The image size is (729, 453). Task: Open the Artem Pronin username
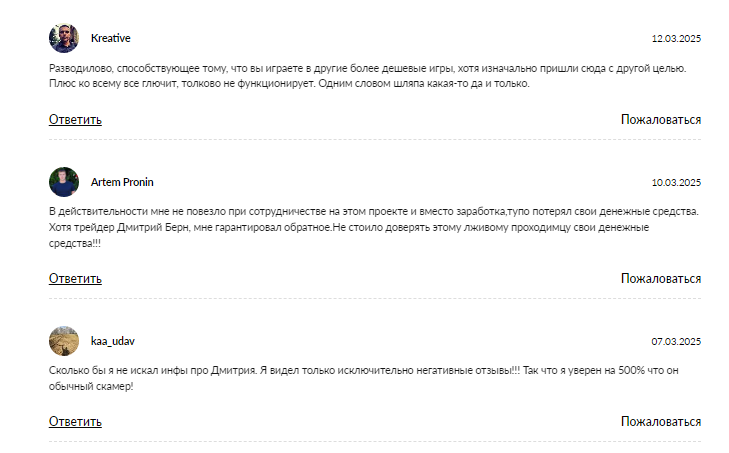tap(122, 182)
